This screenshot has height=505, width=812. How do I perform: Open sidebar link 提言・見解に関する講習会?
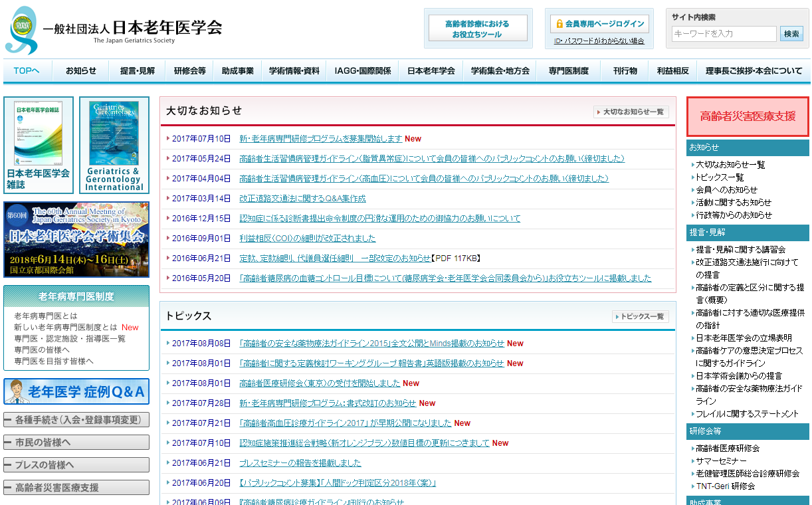[740, 249]
